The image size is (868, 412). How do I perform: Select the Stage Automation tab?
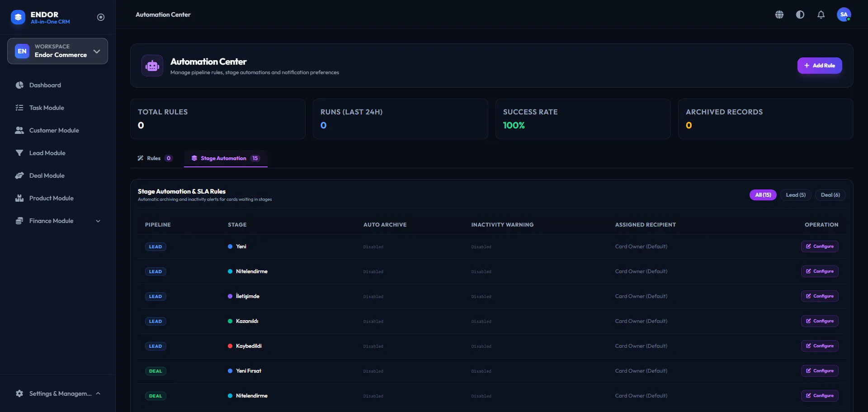click(x=226, y=158)
